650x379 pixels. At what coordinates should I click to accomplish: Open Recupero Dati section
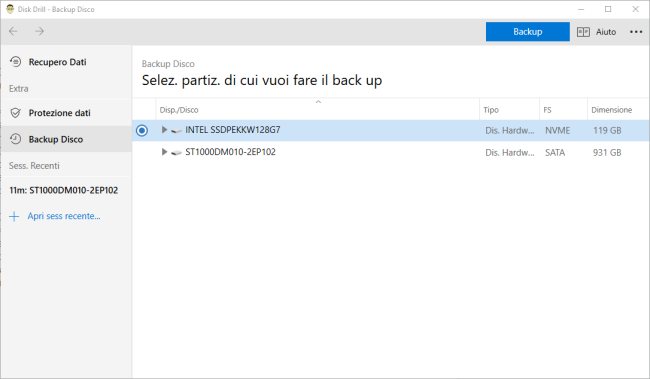[57, 62]
